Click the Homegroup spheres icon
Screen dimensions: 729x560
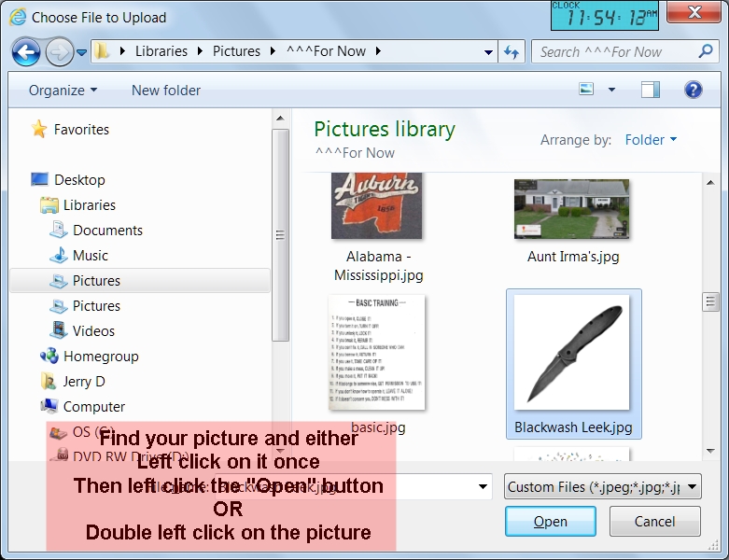49,356
